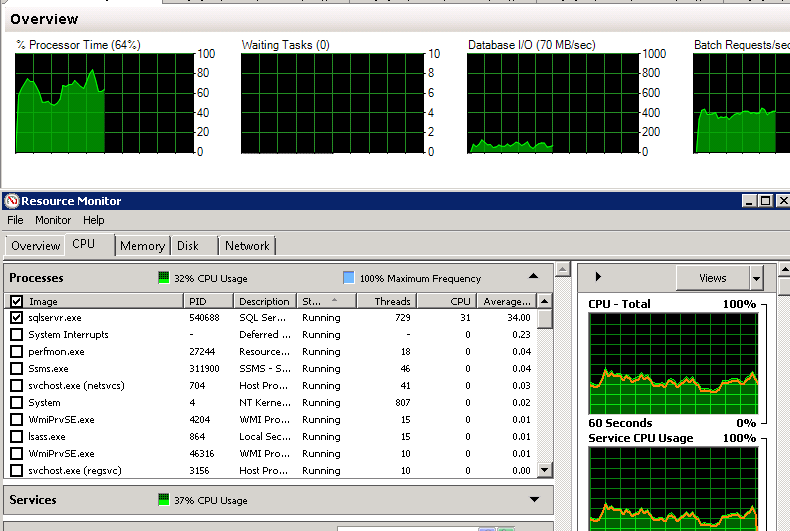This screenshot has width=790, height=531.
Task: Click the Resource Monitor title bar icon
Action: 12,201
